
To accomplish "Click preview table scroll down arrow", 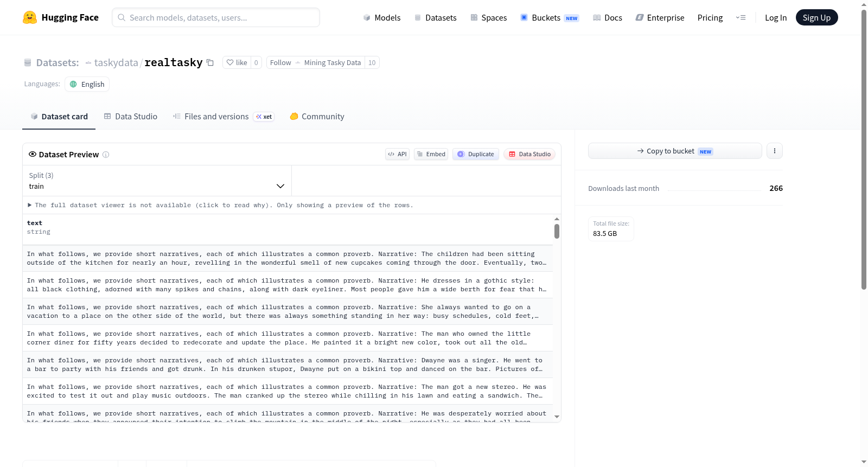I will pyautogui.click(x=557, y=417).
